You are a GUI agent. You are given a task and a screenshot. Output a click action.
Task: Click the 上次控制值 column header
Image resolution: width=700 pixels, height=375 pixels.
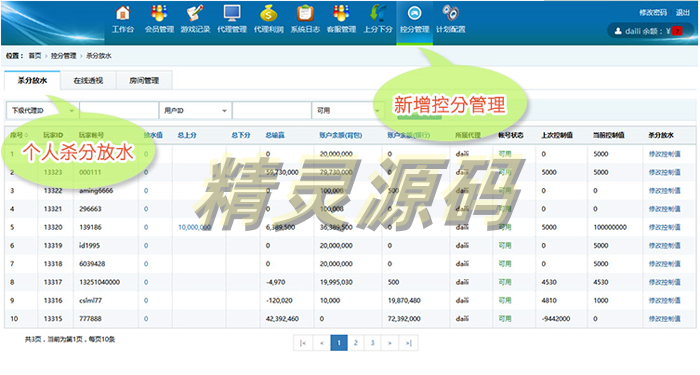(x=557, y=135)
